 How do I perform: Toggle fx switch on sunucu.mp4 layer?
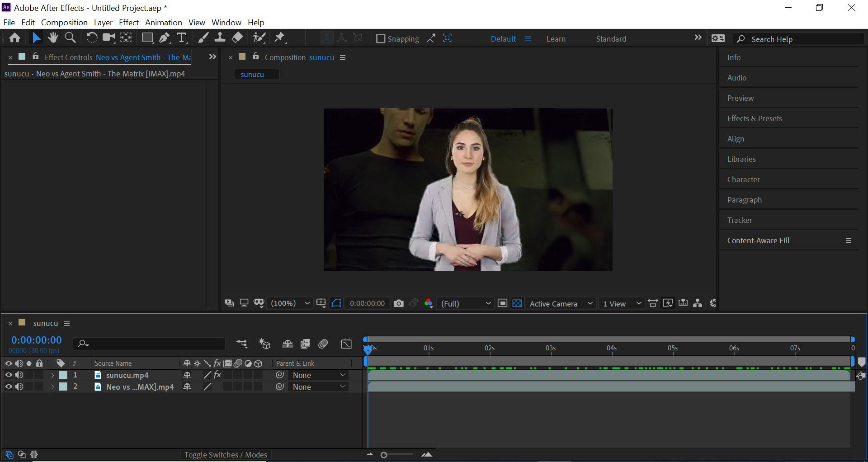[217, 375]
